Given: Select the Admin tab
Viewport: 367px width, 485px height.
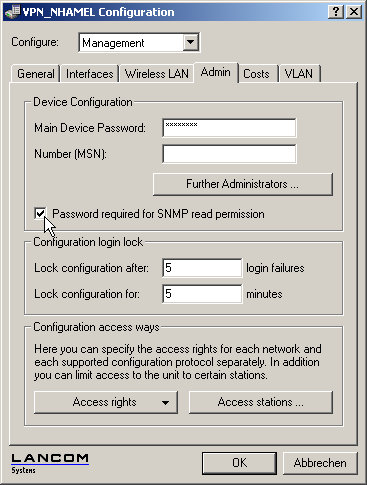Looking at the screenshot, I should (x=216, y=72).
